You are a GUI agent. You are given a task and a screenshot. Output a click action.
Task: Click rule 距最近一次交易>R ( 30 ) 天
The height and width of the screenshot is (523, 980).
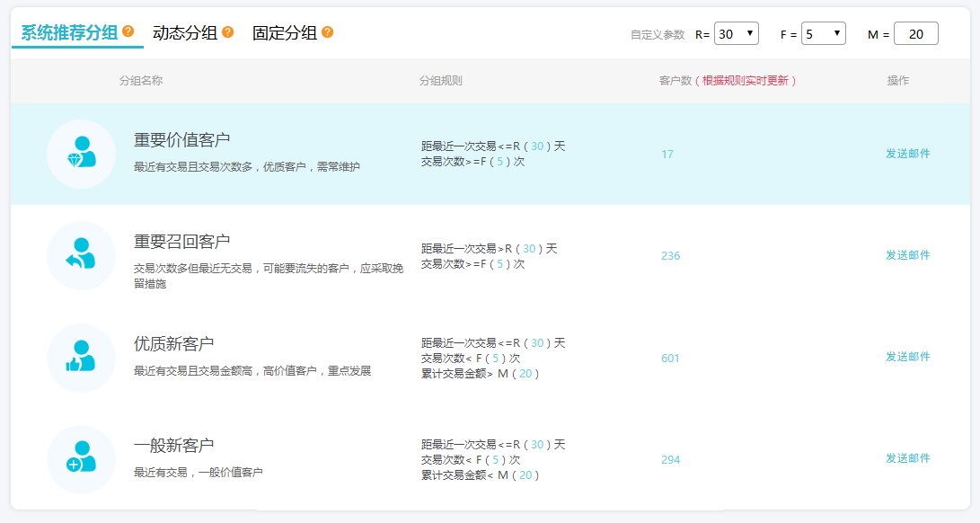pyautogui.click(x=490, y=248)
